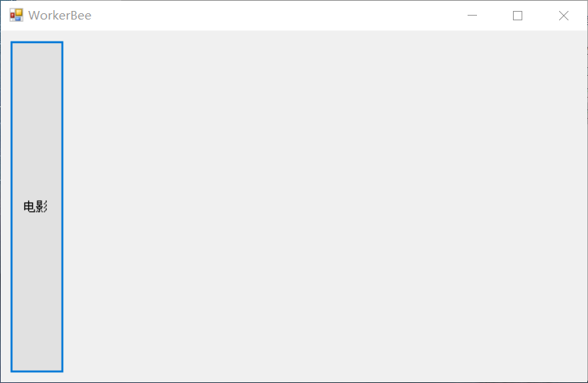Click the title bar between WorkerBee and minimize
The height and width of the screenshot is (383, 588).
(270, 16)
